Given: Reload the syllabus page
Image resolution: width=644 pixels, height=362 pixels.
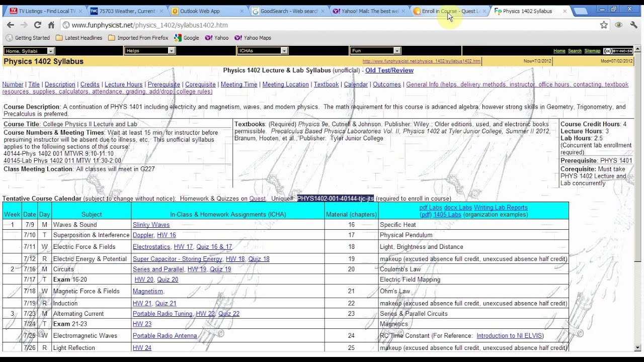Looking at the screenshot, I should click(37, 25).
